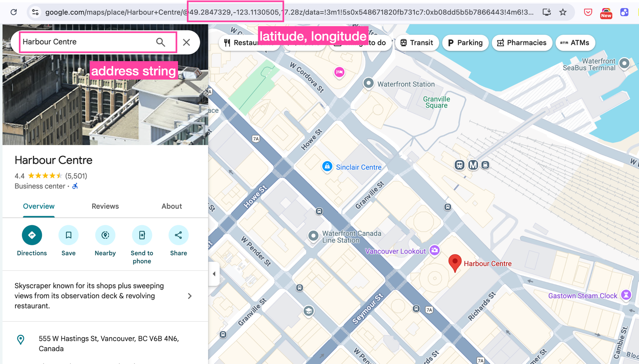Click the search magnifier icon
Screen dimensions: 639x364
coord(161,42)
